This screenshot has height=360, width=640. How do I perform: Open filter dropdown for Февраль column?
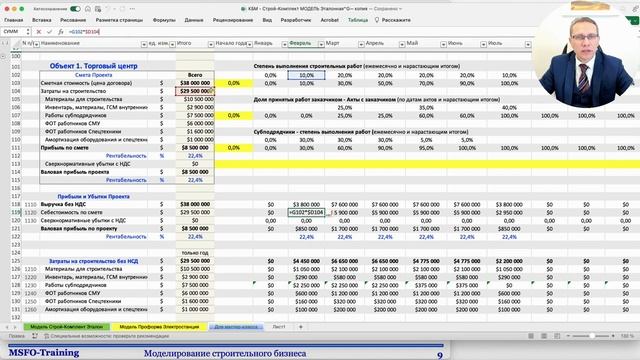point(321,44)
